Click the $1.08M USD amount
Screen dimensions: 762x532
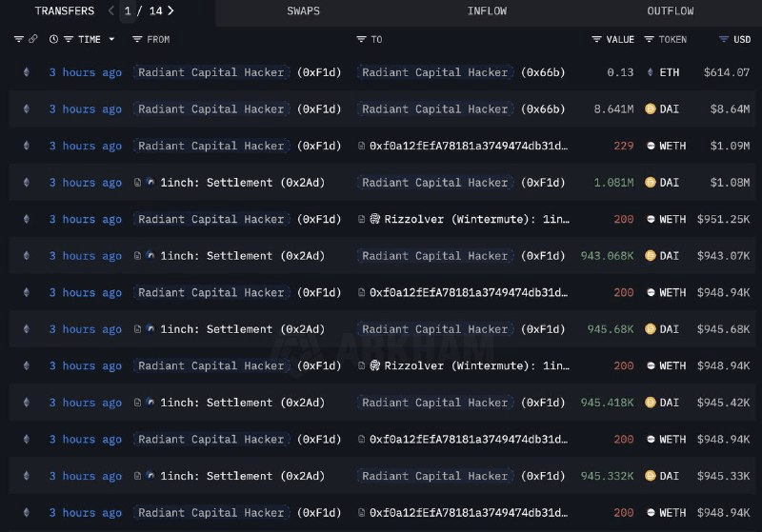(x=730, y=183)
